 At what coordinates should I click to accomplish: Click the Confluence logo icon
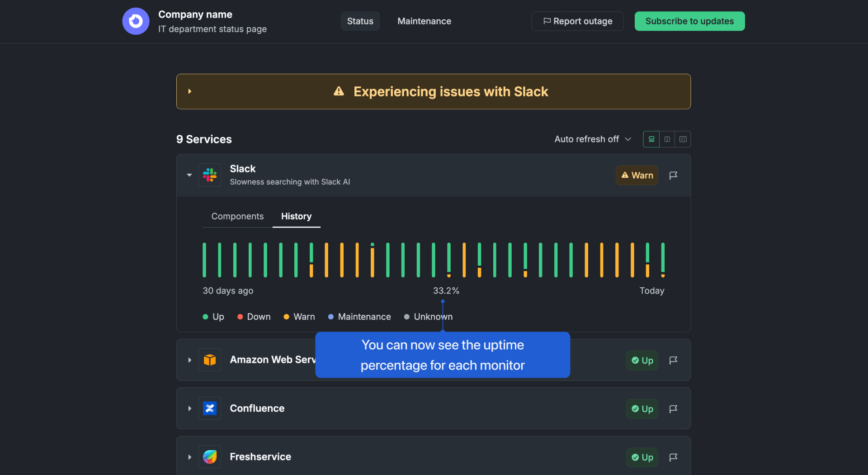tap(210, 408)
